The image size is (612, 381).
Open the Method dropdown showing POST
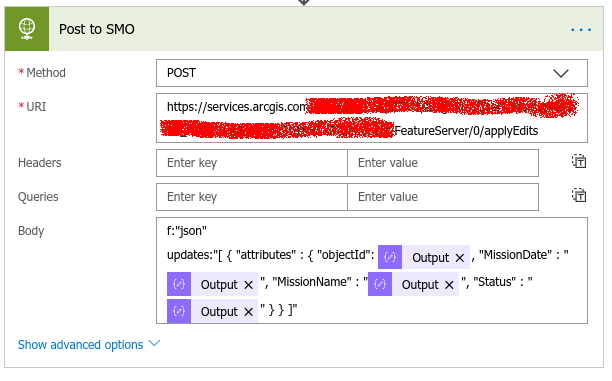pyautogui.click(x=372, y=73)
